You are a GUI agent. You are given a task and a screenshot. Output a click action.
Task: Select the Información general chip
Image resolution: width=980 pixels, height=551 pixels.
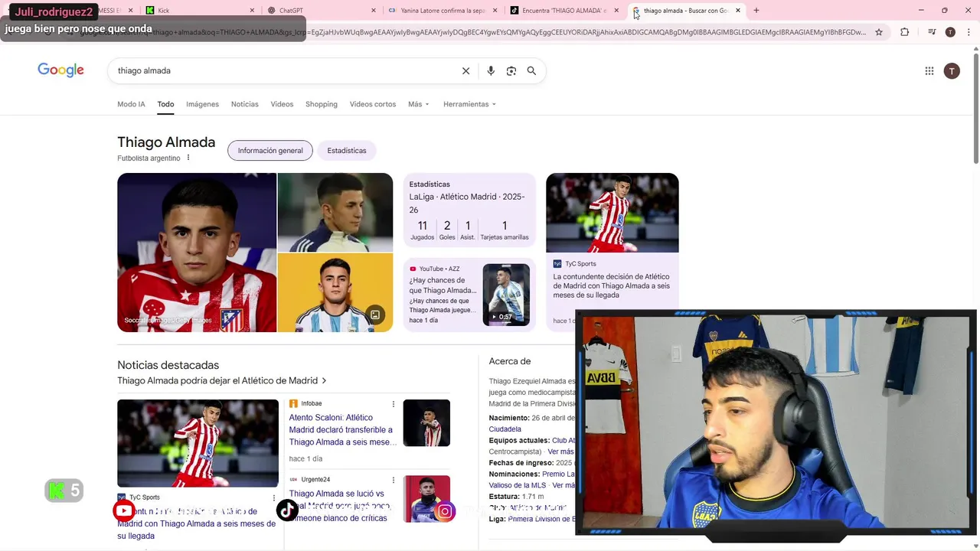pyautogui.click(x=270, y=151)
